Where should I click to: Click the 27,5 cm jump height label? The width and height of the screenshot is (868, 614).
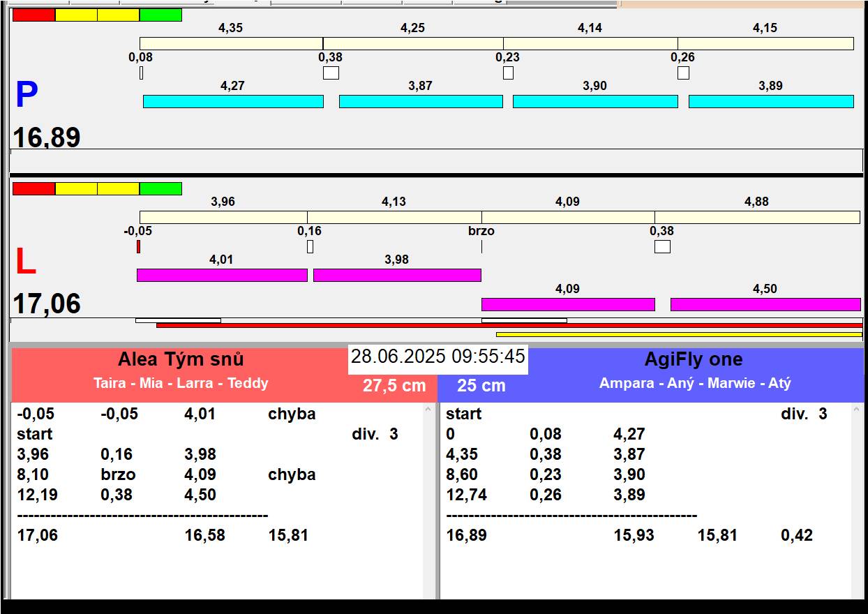click(394, 386)
